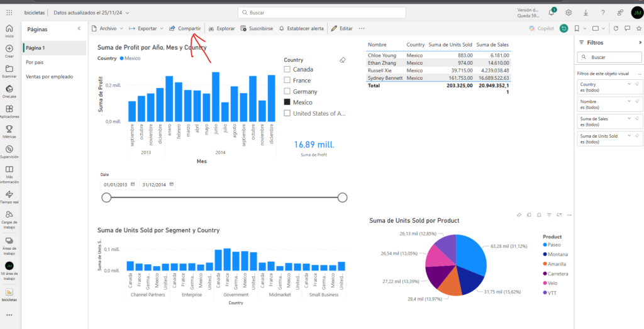Screen dimensions: 644x329
Task: Expand the Nombre filter card
Action: (630, 100)
